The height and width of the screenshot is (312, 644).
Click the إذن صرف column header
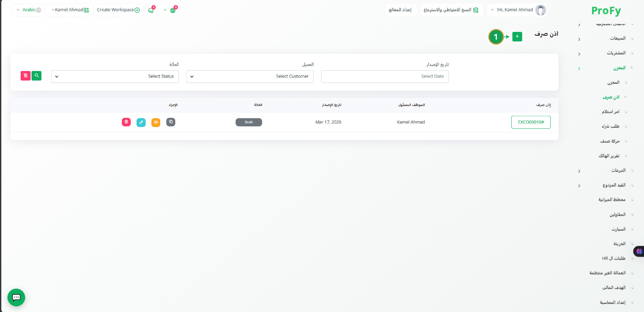tap(543, 105)
